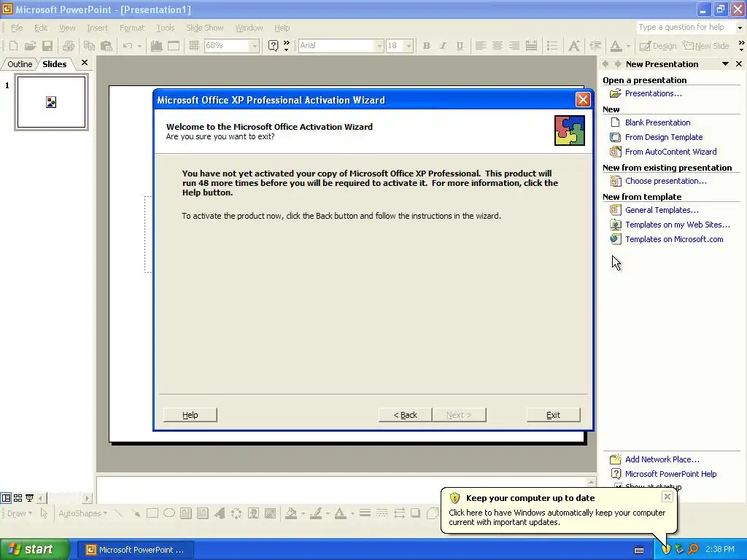Click the Shadow Style icon
Image resolution: width=747 pixels, height=560 pixels.
[415, 513]
